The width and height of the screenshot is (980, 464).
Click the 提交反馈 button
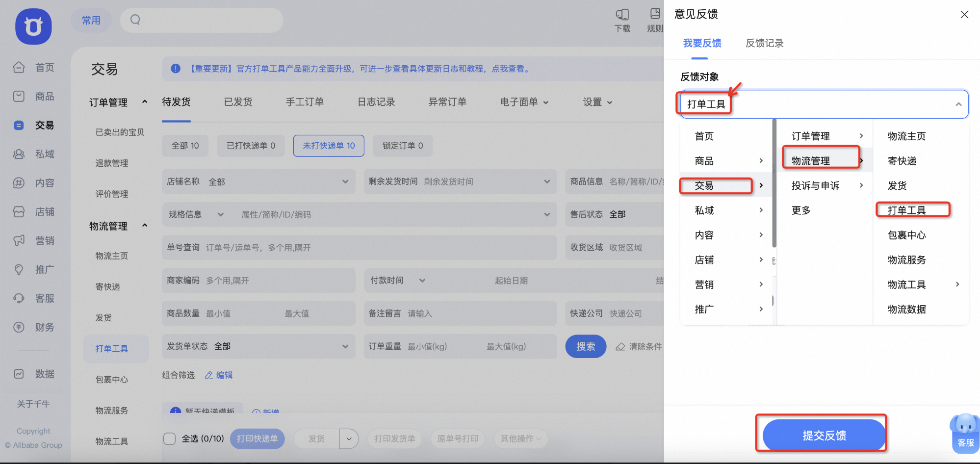click(824, 435)
